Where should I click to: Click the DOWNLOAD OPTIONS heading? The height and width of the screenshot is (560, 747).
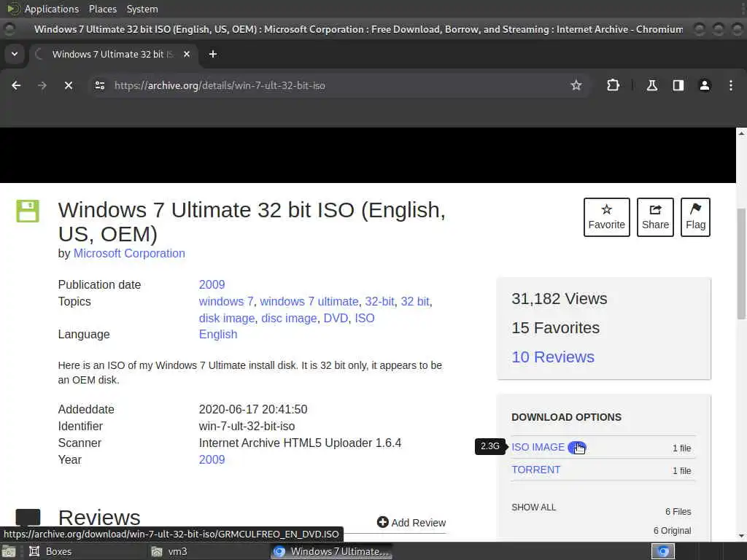tap(566, 417)
